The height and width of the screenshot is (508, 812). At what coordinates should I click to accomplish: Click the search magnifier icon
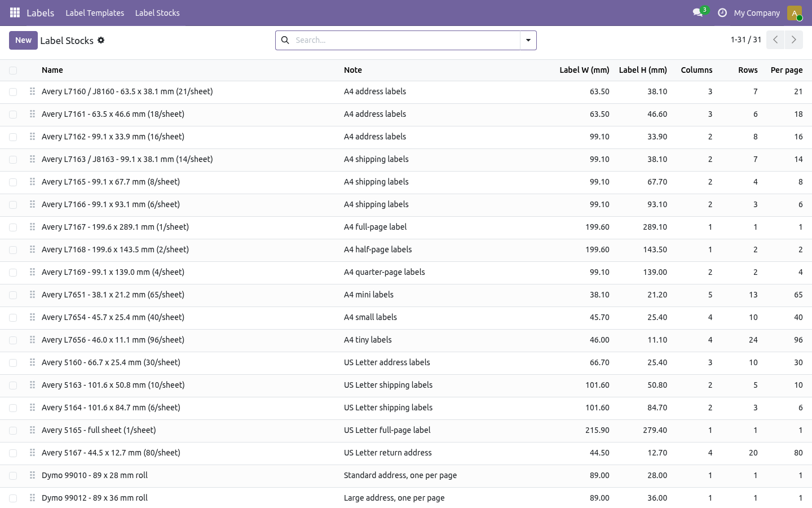[285, 40]
